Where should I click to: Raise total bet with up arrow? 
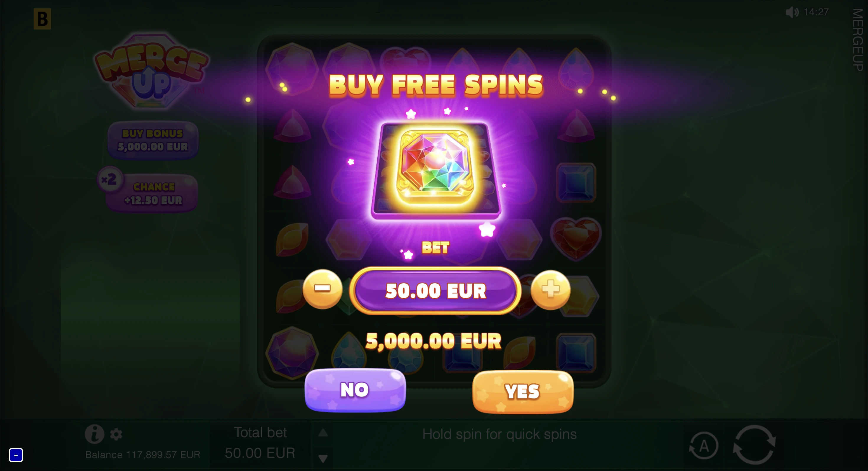[323, 433]
